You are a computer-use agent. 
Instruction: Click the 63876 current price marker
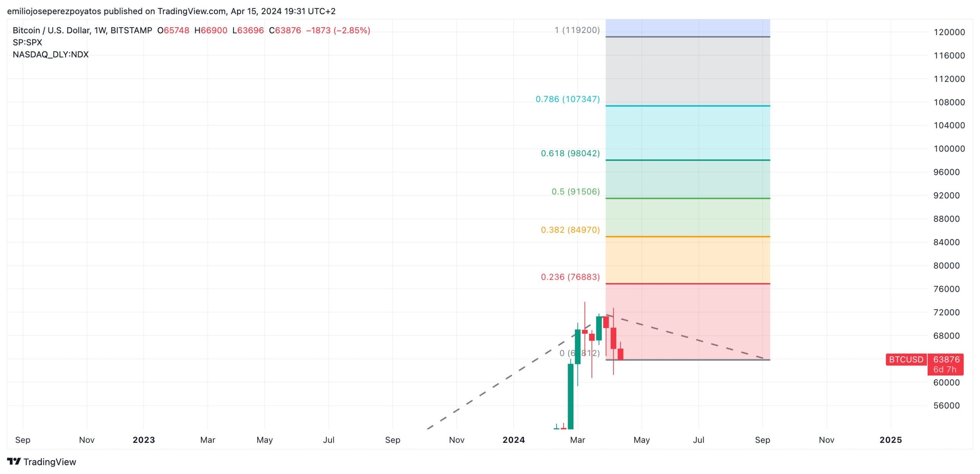(946, 359)
